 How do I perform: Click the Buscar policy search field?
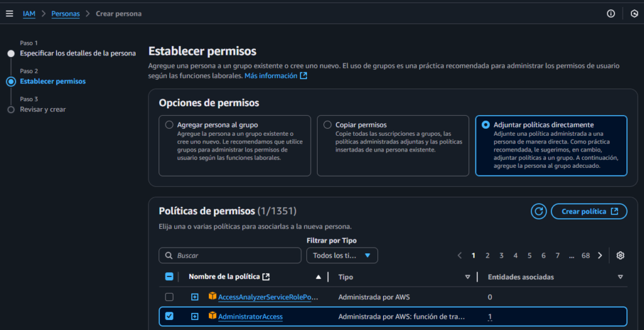point(230,255)
